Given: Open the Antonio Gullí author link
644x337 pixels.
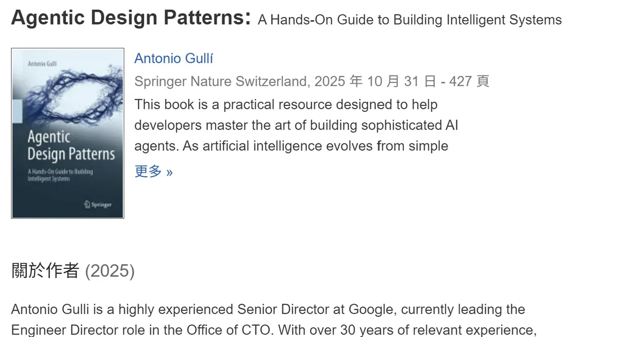Looking at the screenshot, I should pyautogui.click(x=174, y=58).
